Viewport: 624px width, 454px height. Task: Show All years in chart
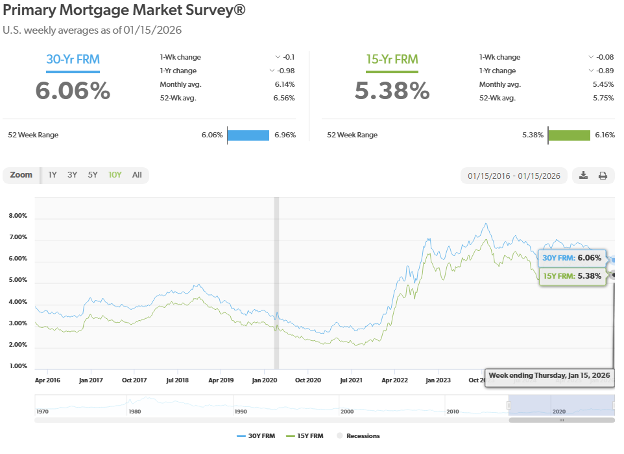click(x=137, y=175)
